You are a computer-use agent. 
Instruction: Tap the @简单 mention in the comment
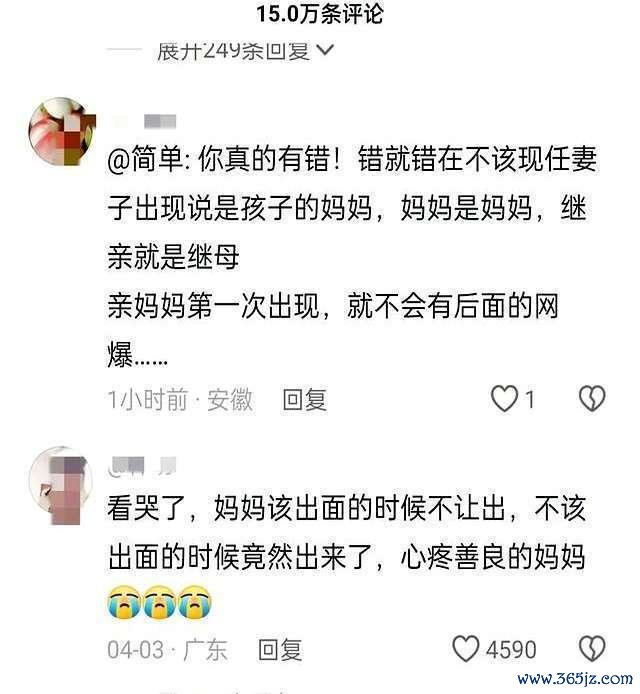(x=146, y=159)
